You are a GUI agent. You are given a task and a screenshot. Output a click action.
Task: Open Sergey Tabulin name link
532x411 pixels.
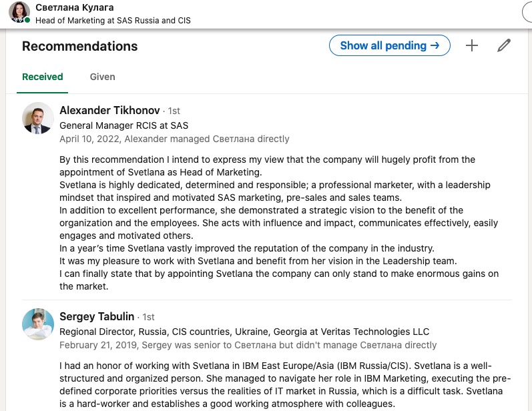click(97, 316)
